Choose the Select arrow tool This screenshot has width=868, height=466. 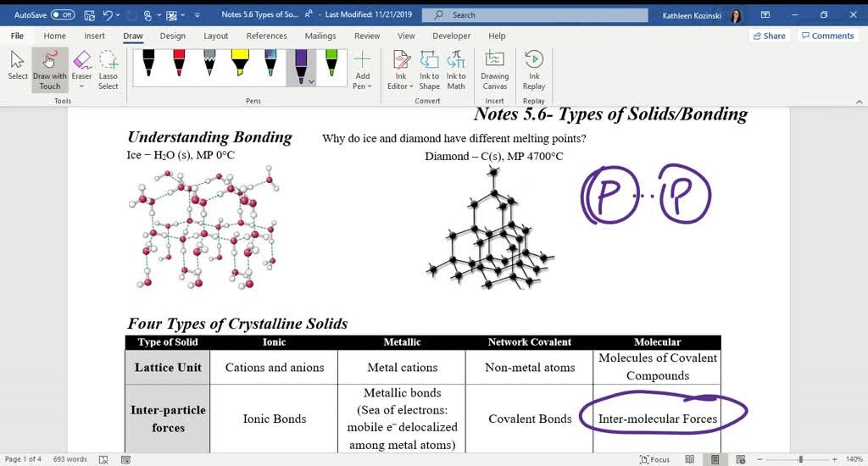18,66
